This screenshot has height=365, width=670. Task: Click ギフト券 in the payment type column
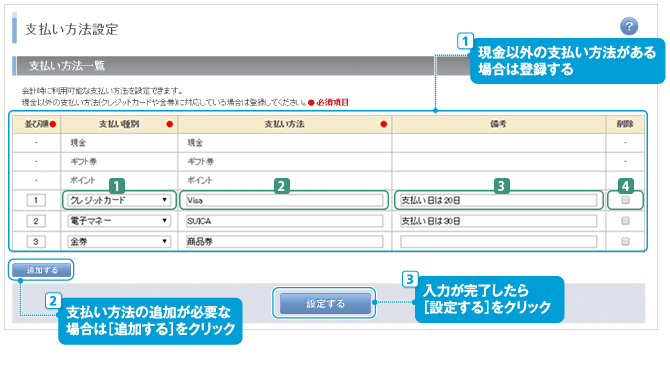point(83,161)
